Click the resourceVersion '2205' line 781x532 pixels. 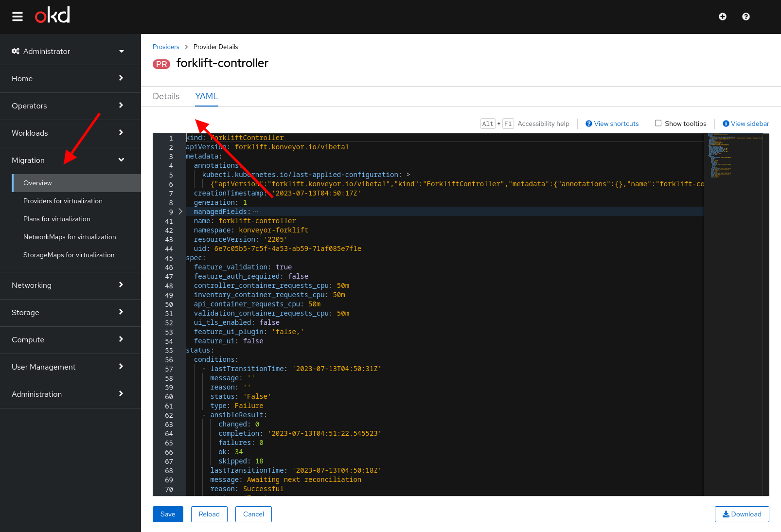click(x=240, y=239)
